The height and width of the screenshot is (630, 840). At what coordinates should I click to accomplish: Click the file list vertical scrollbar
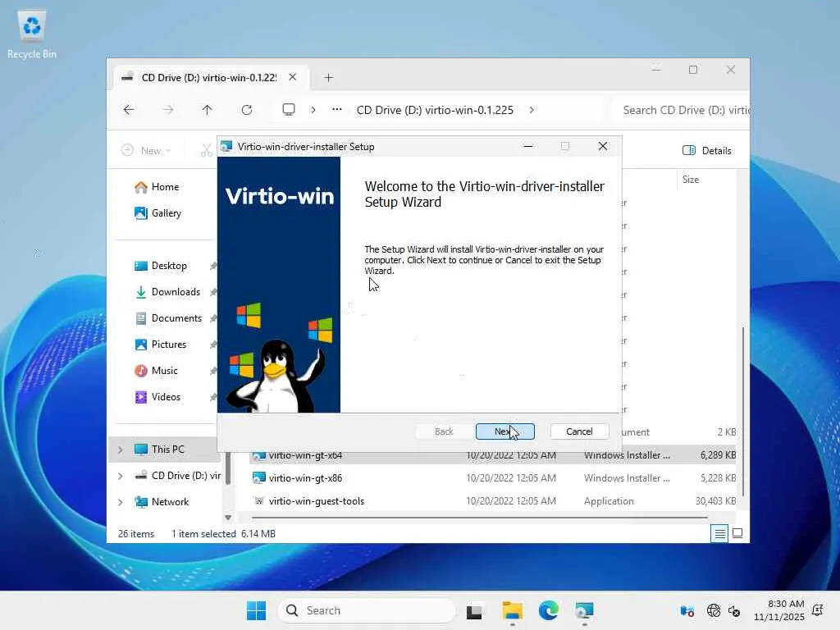point(742,412)
